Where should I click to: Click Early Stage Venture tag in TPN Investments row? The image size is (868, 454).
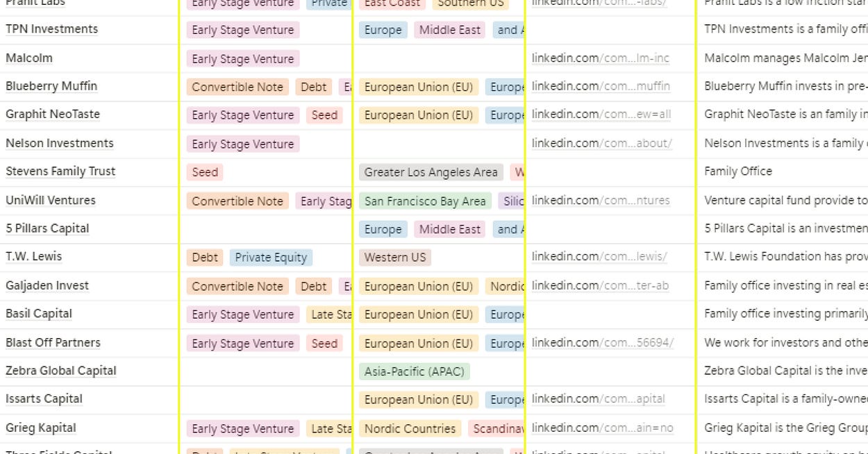click(x=243, y=30)
